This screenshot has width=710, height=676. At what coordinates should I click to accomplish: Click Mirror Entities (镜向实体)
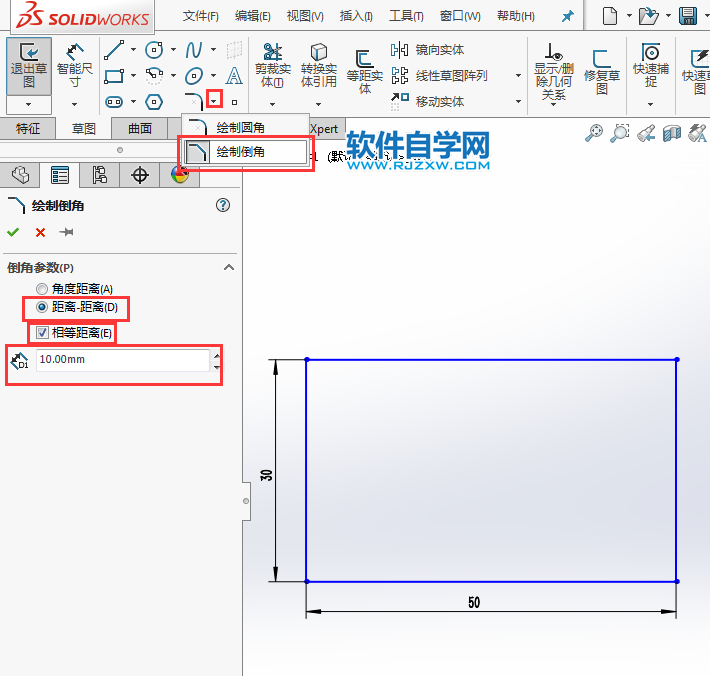pos(427,50)
